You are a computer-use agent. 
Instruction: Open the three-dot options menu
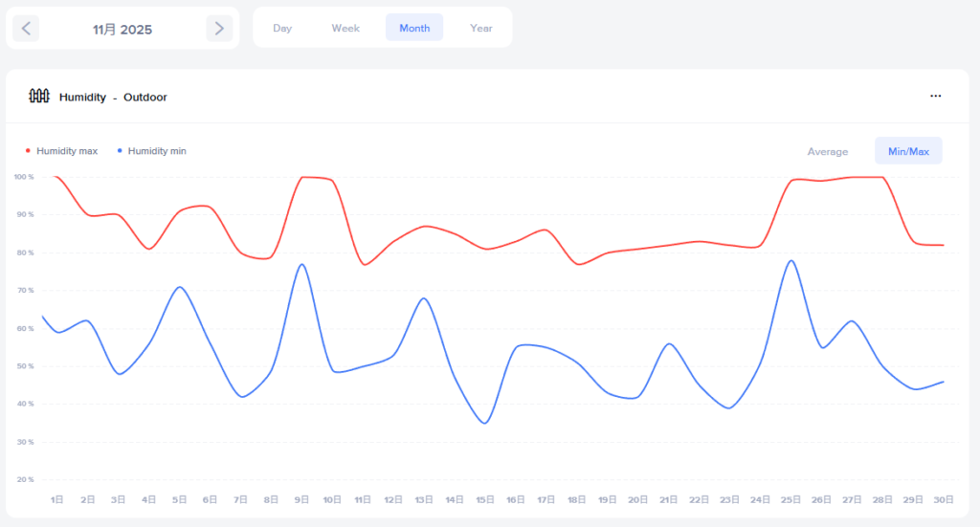point(935,97)
